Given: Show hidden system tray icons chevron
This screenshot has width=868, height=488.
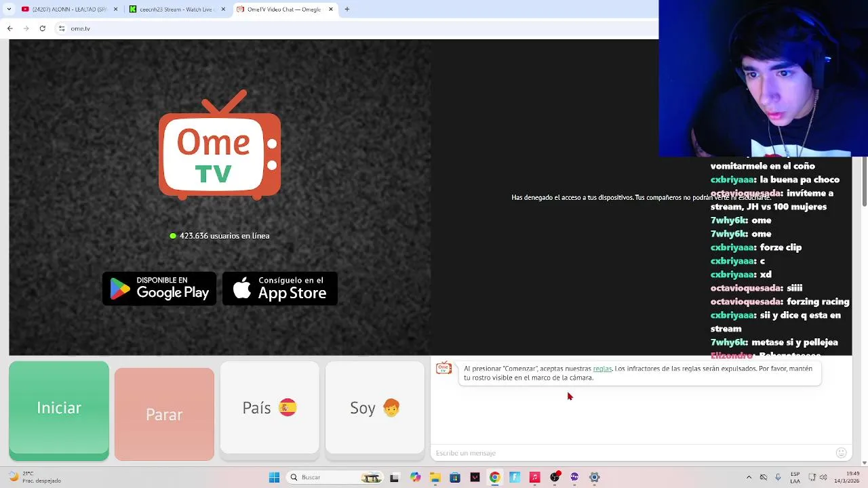Looking at the screenshot, I should pyautogui.click(x=749, y=477).
